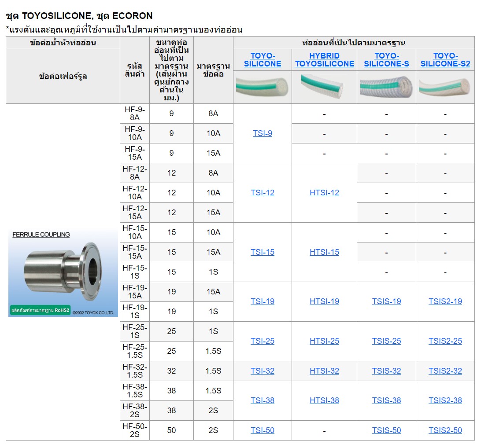Open the TSI-9 hose product link
This screenshot has height=448, width=481.
[262, 133]
